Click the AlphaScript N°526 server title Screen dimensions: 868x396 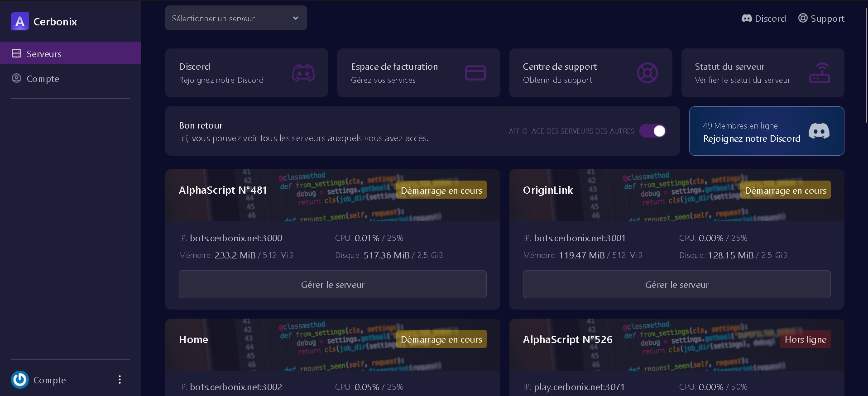pos(568,339)
